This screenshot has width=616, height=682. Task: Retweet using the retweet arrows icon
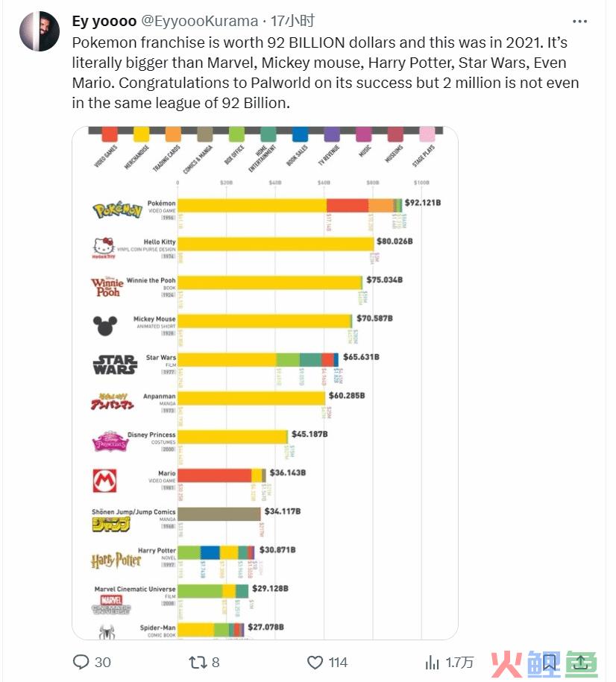click(197, 662)
